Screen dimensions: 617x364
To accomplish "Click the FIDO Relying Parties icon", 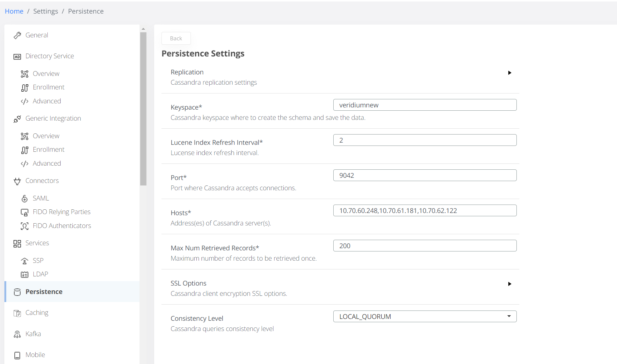I will (25, 212).
